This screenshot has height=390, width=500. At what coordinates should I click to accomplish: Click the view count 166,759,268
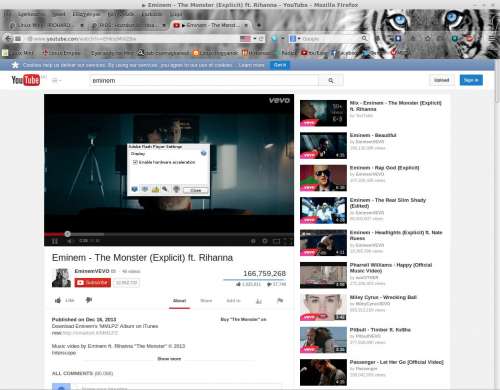point(264,273)
